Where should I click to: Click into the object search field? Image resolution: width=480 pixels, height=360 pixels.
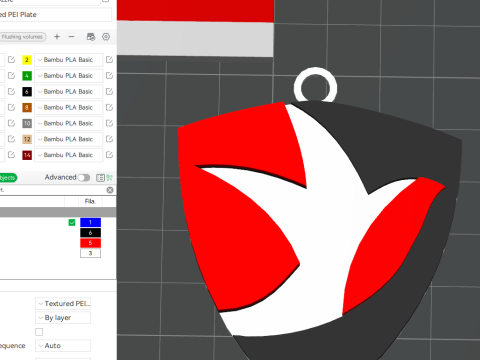coord(53,190)
